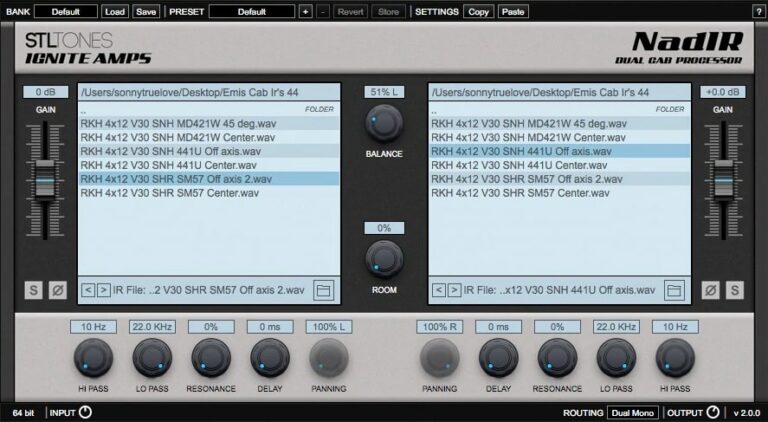Screen dimensions: 768x422
Task: Load next IR file in left cab
Action: (103, 290)
